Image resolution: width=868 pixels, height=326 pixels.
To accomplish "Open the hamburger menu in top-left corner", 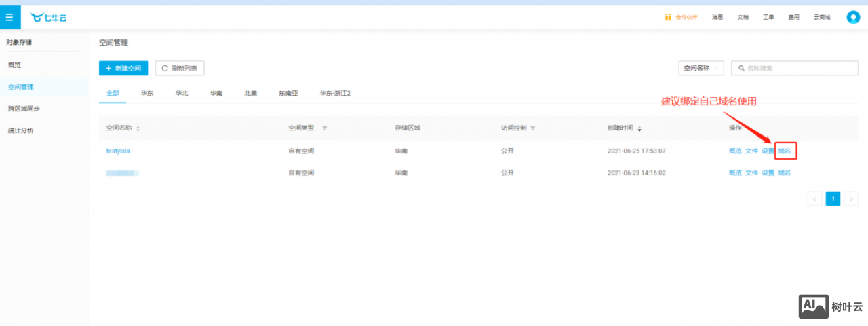I will tap(9, 17).
